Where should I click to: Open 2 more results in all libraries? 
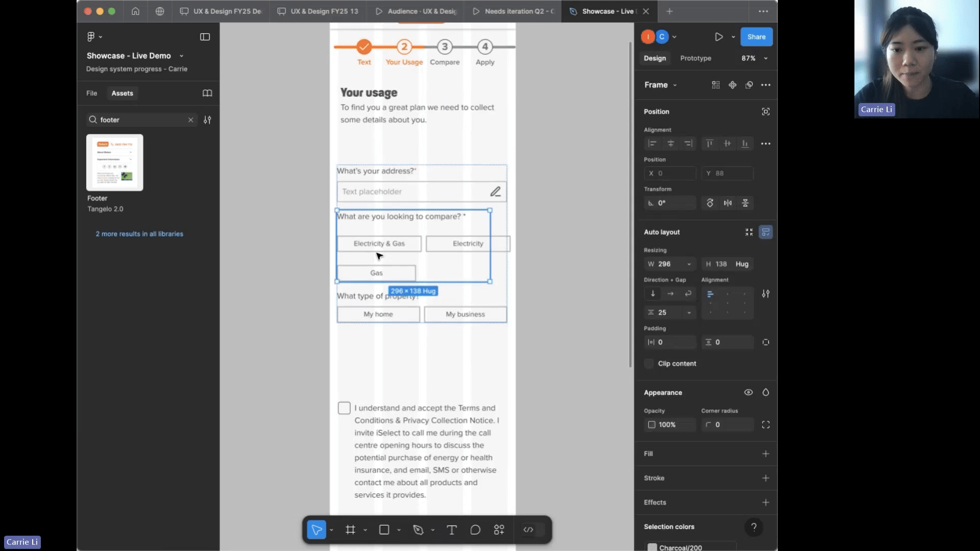tap(139, 234)
